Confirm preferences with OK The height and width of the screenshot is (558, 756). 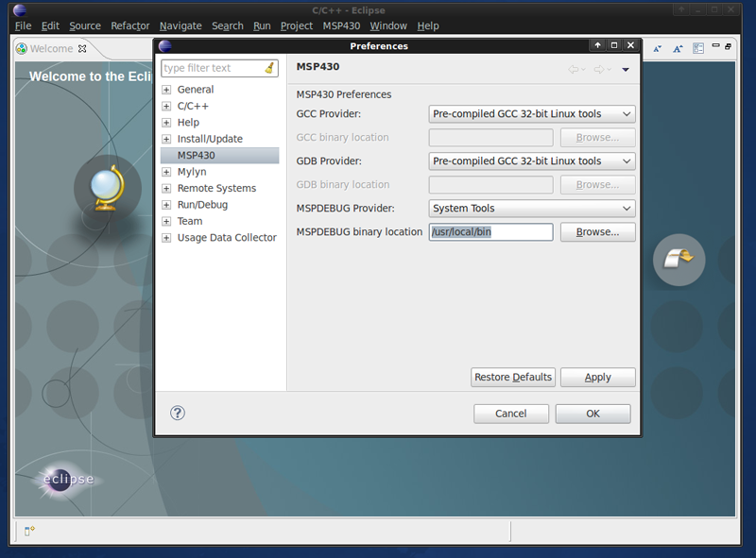[x=593, y=414]
